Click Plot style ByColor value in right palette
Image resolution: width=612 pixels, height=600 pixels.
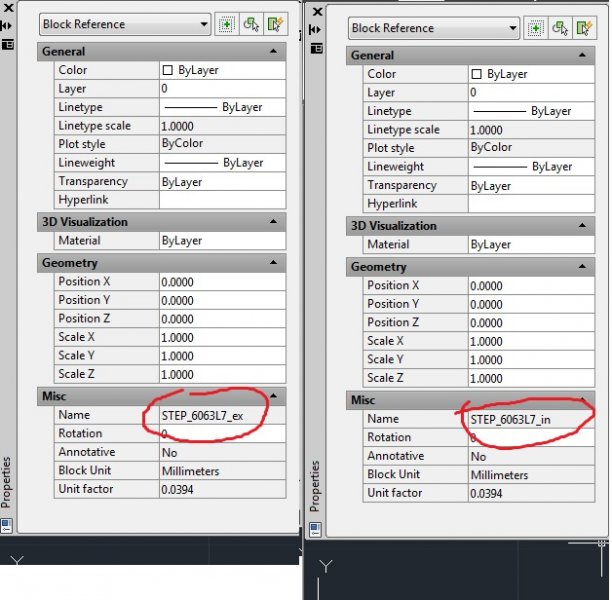click(x=532, y=148)
